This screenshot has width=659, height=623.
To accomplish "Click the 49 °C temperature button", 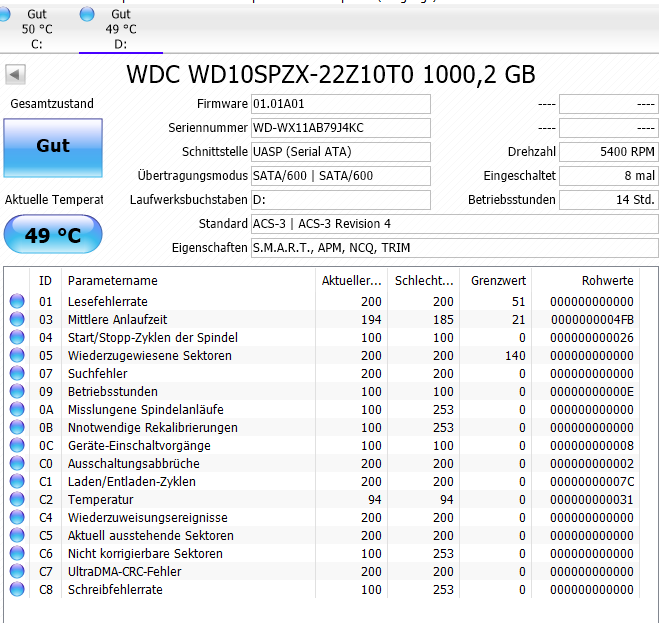I will pyautogui.click(x=53, y=234).
